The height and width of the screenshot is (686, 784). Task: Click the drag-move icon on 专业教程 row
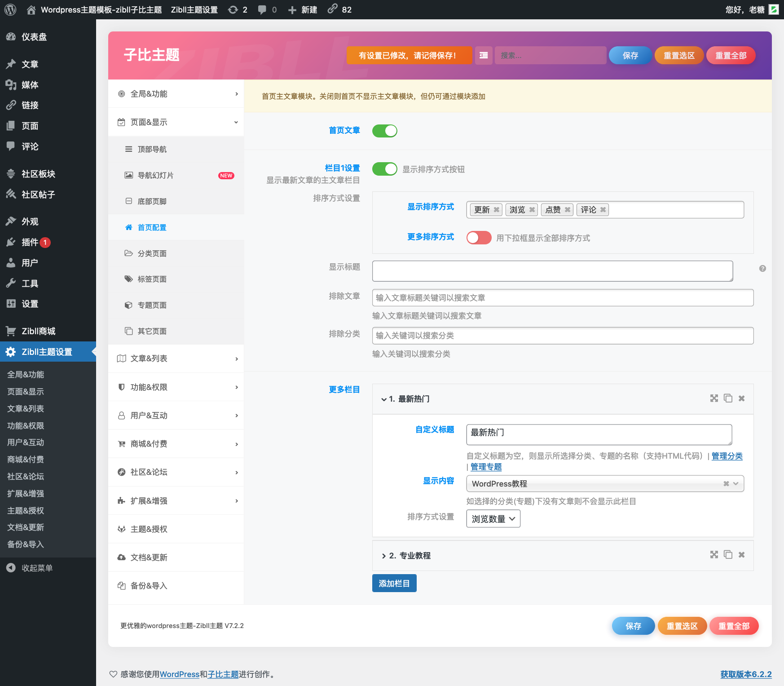[x=714, y=555]
